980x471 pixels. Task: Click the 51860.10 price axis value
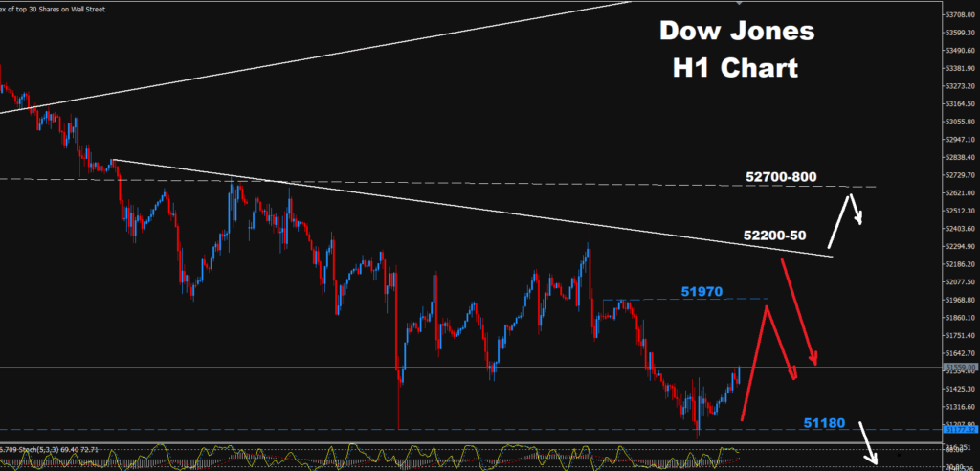[961, 318]
